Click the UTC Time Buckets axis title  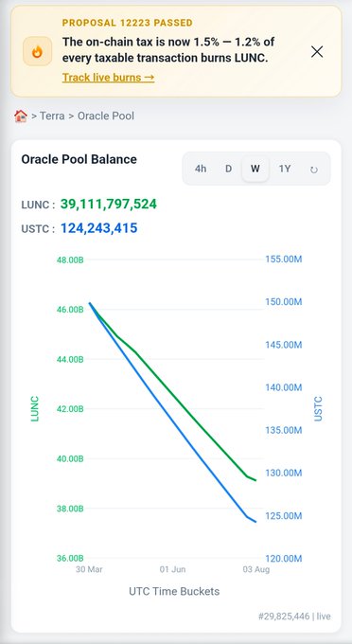(x=174, y=591)
